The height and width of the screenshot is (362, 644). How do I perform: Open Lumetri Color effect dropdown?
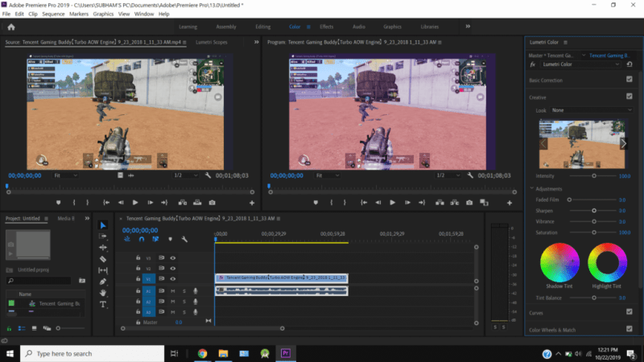pyautogui.click(x=580, y=64)
